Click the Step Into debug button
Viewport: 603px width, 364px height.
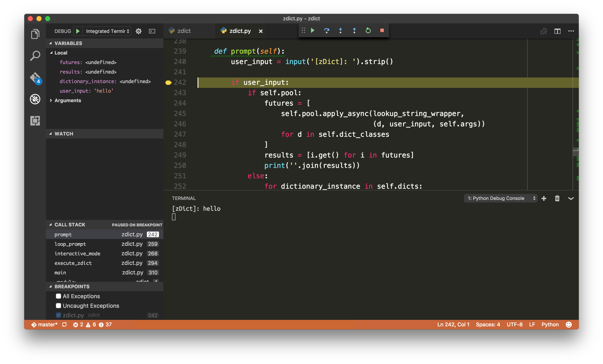pos(340,31)
